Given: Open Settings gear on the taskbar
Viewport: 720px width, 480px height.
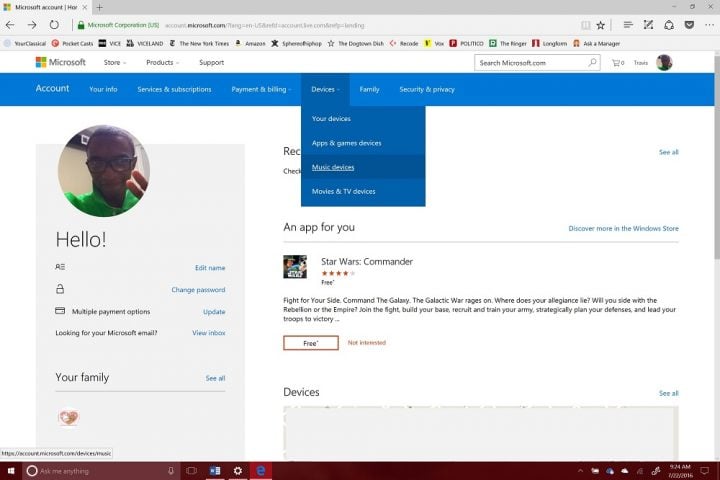Looking at the screenshot, I should [x=238, y=471].
